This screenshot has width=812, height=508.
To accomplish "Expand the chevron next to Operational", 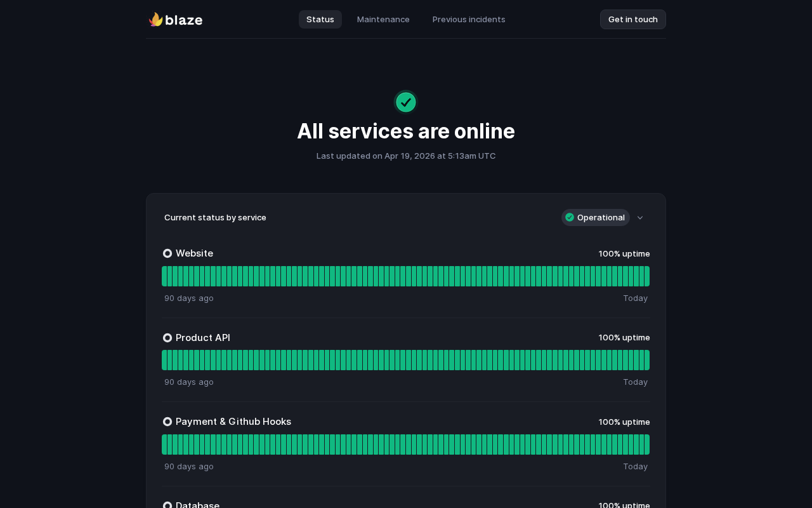I will (x=640, y=218).
